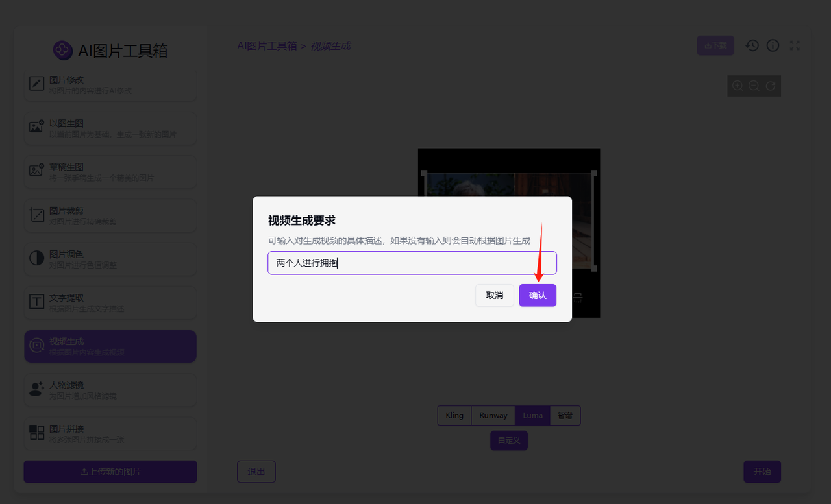The width and height of the screenshot is (831, 504).
Task: Confirm with the 确认 button
Action: tap(538, 295)
